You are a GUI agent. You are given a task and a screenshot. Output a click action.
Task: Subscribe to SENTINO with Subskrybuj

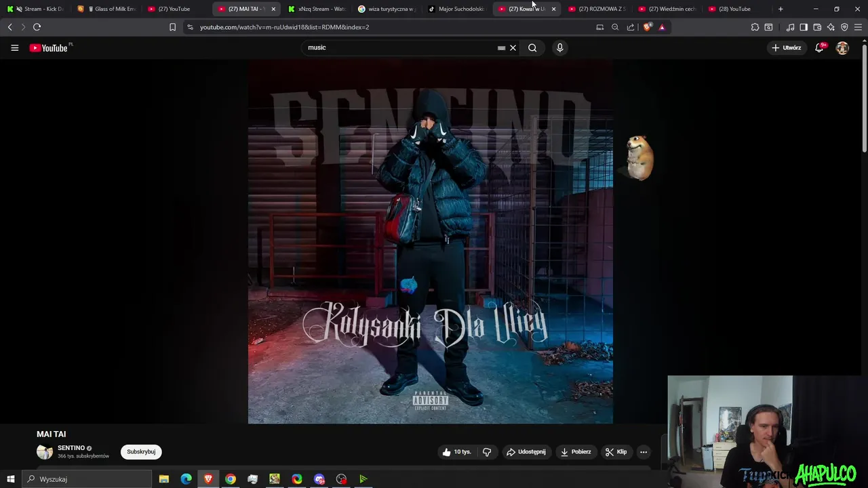click(x=141, y=452)
